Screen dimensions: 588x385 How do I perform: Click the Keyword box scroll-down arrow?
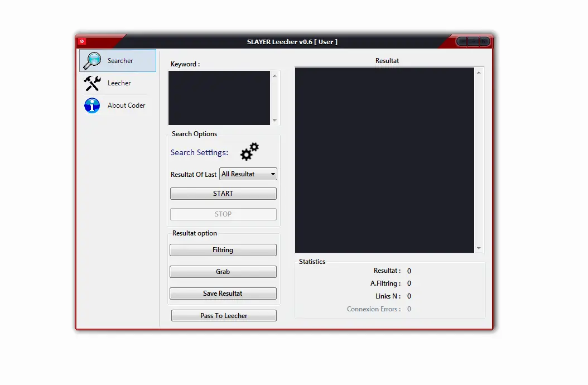[274, 120]
